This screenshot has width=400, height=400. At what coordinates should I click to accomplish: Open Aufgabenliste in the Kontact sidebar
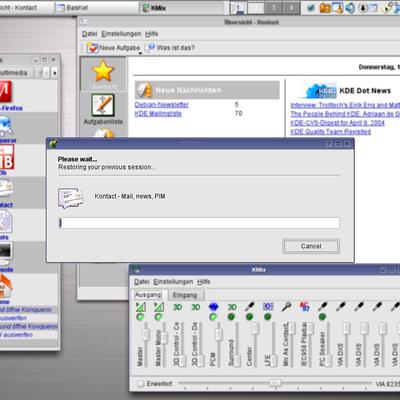(x=103, y=109)
